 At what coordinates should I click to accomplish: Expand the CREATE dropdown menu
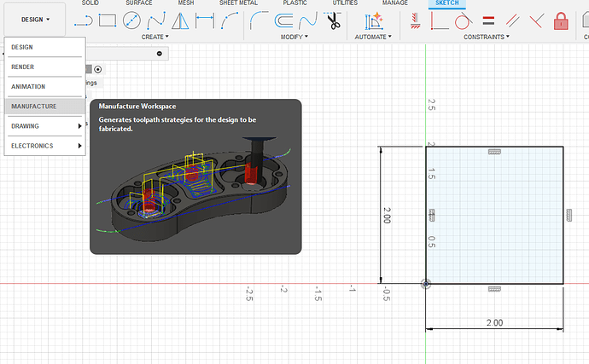tap(155, 37)
